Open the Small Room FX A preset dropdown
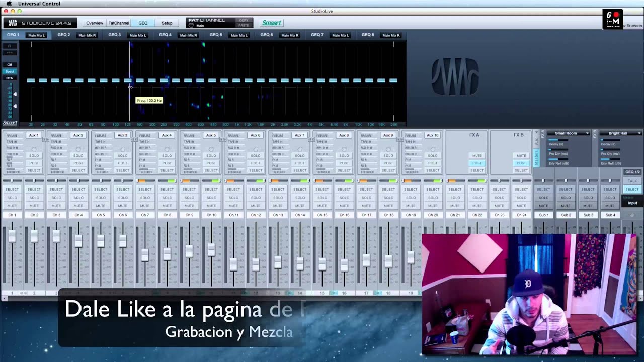Screen dimensions: 644x362 (568, 133)
